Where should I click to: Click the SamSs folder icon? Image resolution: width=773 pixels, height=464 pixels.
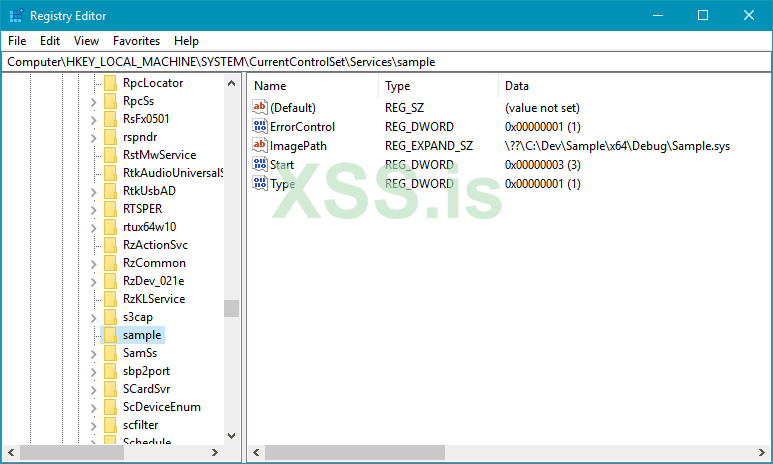pos(110,353)
